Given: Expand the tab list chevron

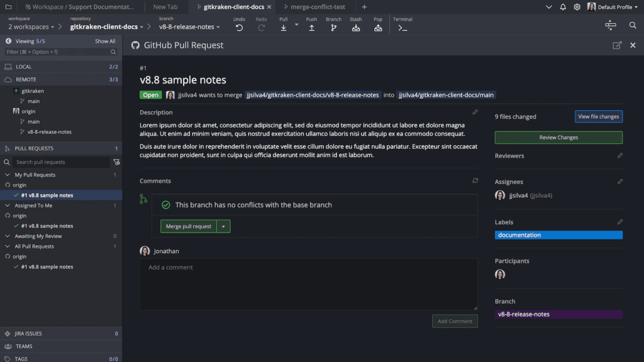Looking at the screenshot, I should [x=548, y=7].
